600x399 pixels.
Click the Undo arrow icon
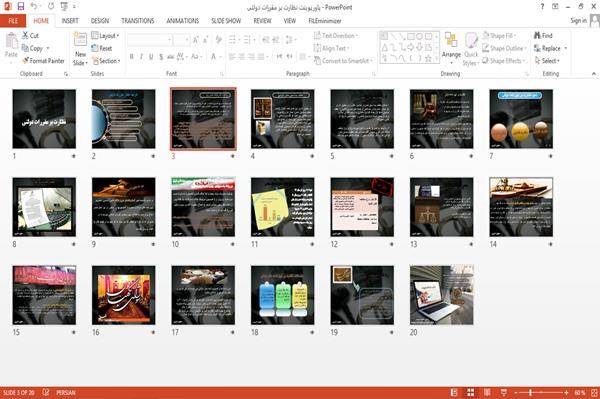pos(34,7)
